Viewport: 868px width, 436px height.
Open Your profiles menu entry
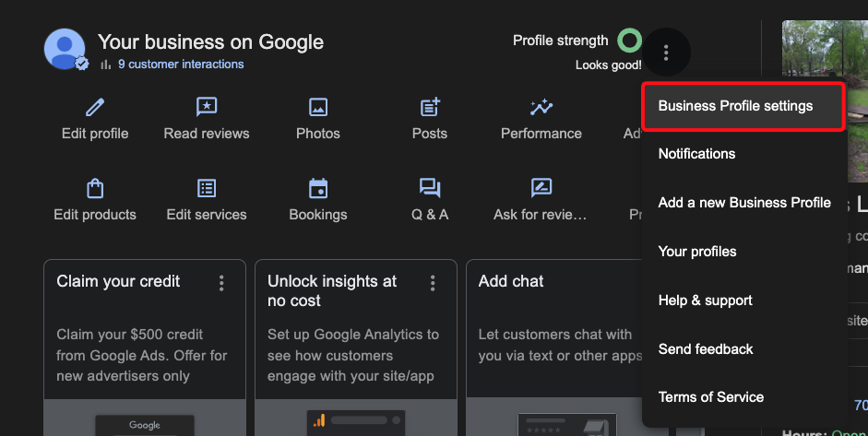point(696,252)
